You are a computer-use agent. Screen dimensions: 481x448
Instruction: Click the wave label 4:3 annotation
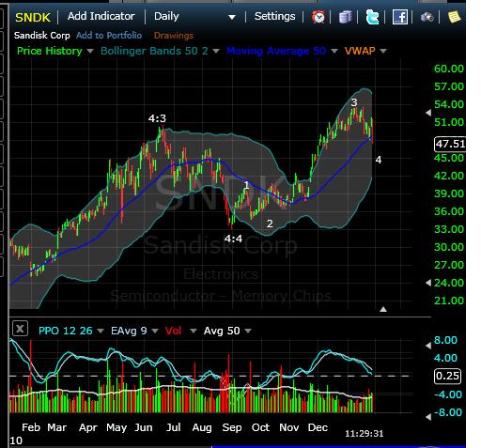[x=157, y=118]
